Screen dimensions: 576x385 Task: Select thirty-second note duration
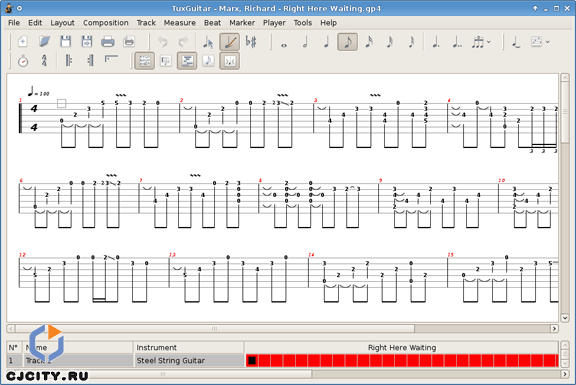(390, 42)
